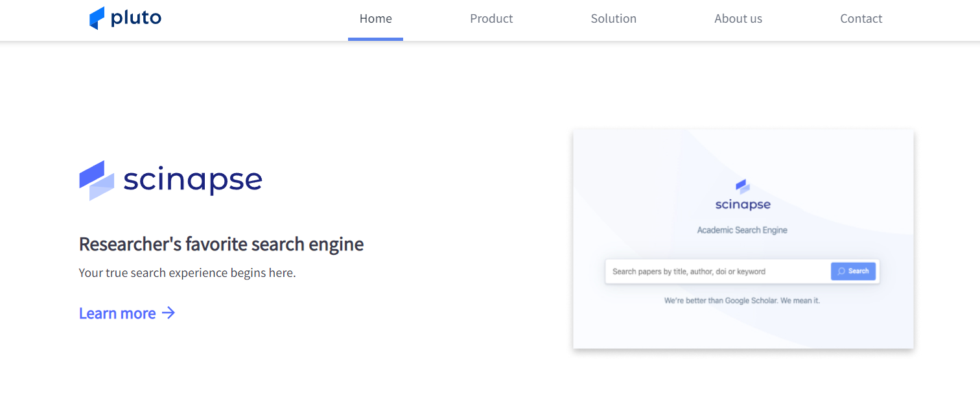Viewport: 980px width, 395px height.
Task: Go to the Solution page
Action: point(614,19)
